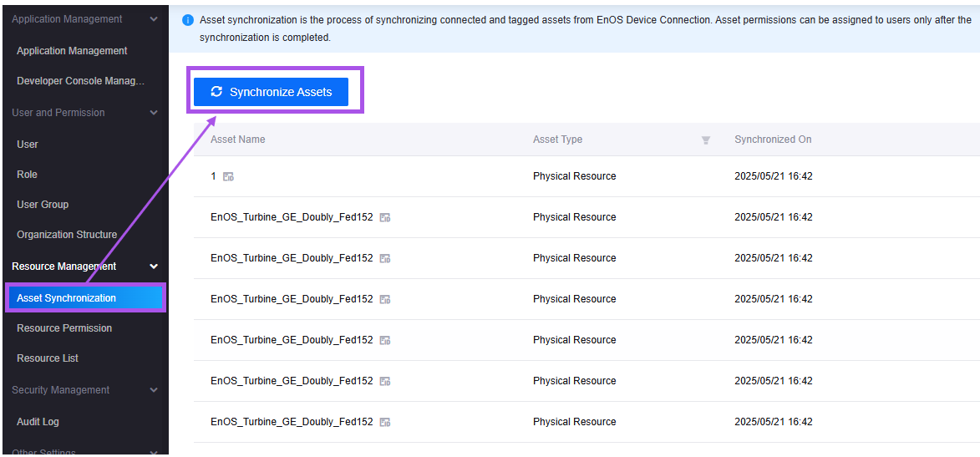Open the Audit Log page
This screenshot has width=980, height=457.
tap(38, 422)
